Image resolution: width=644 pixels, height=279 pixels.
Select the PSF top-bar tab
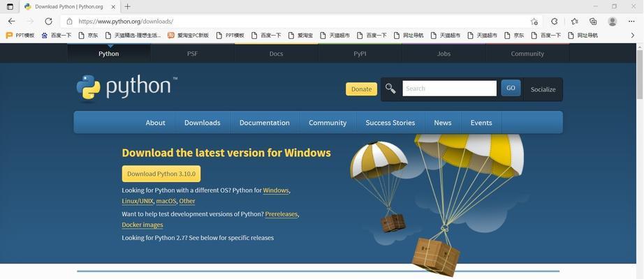(193, 53)
